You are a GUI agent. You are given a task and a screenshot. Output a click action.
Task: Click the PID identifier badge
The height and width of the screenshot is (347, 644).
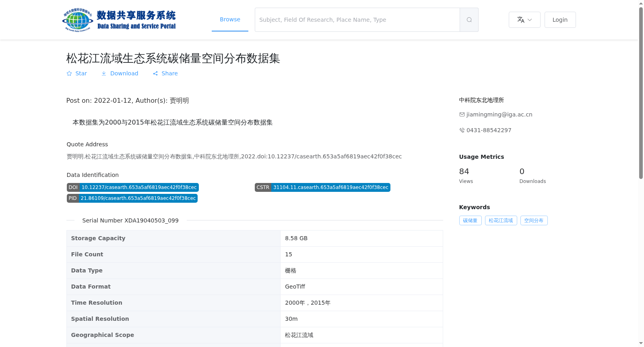pos(132,198)
